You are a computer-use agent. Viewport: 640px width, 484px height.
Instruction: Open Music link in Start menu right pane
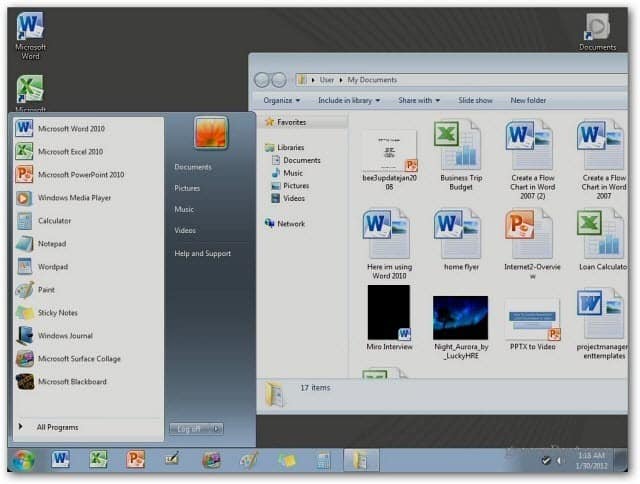(184, 209)
